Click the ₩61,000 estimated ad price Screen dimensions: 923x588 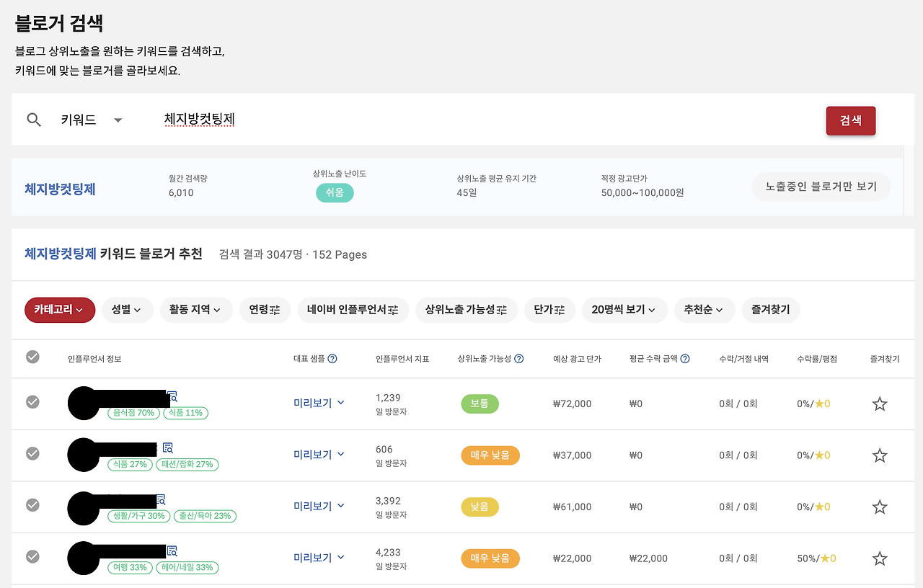point(572,507)
